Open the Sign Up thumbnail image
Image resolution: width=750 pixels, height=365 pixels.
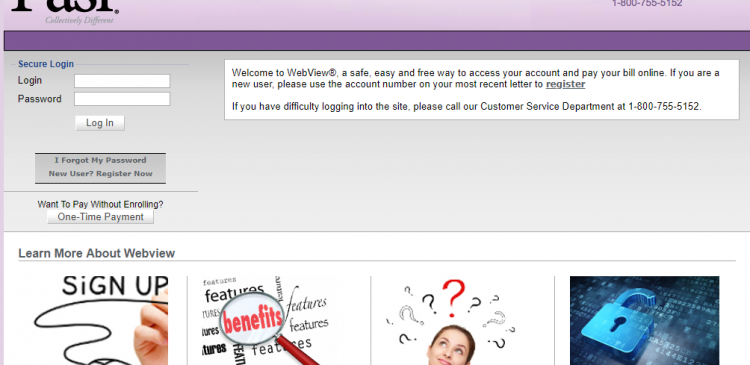click(x=100, y=321)
